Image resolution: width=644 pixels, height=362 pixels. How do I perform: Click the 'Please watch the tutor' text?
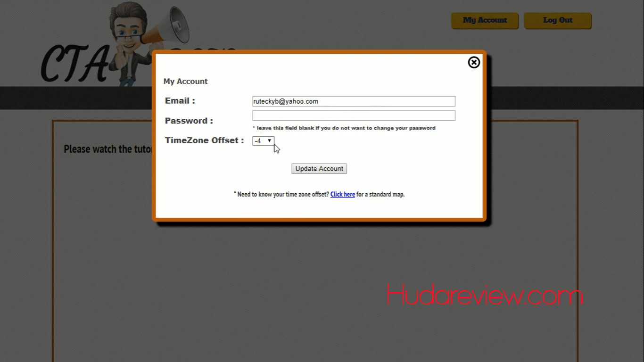click(x=108, y=149)
